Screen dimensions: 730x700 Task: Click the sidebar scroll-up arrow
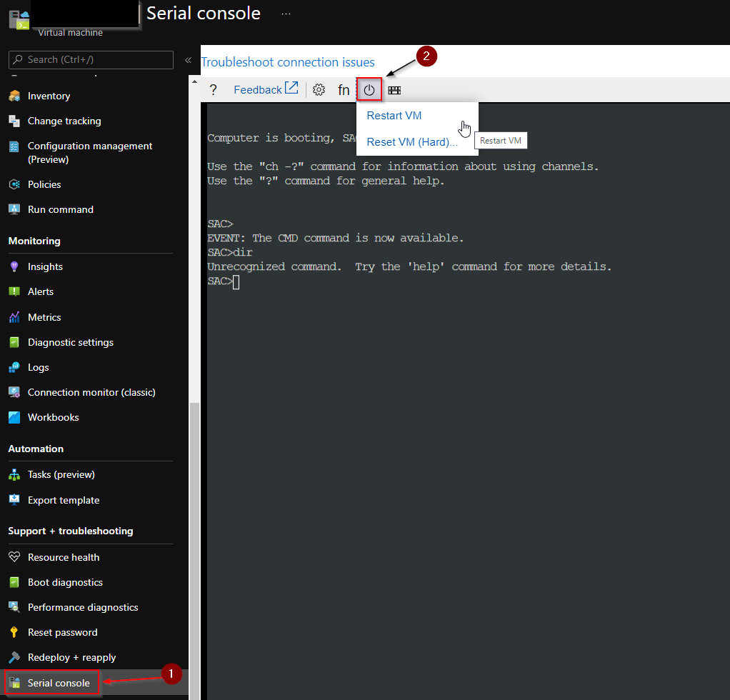194,81
